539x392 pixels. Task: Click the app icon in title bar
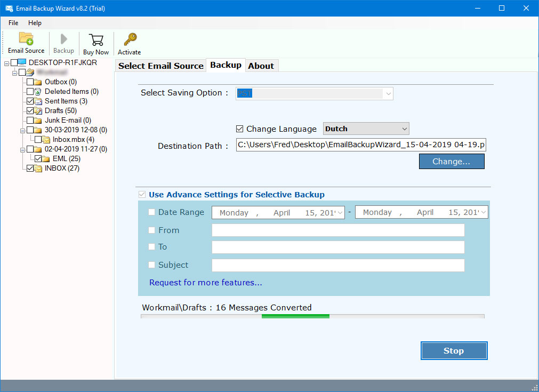point(9,8)
